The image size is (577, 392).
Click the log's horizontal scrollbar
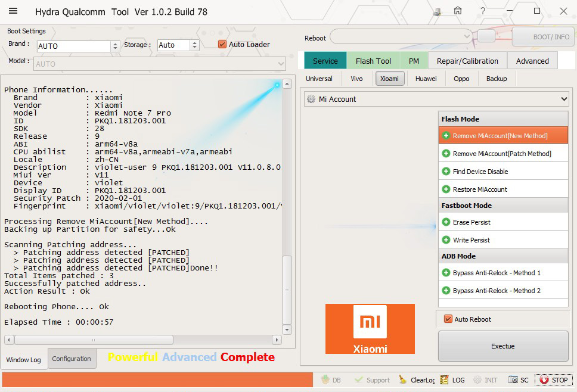coord(94,340)
